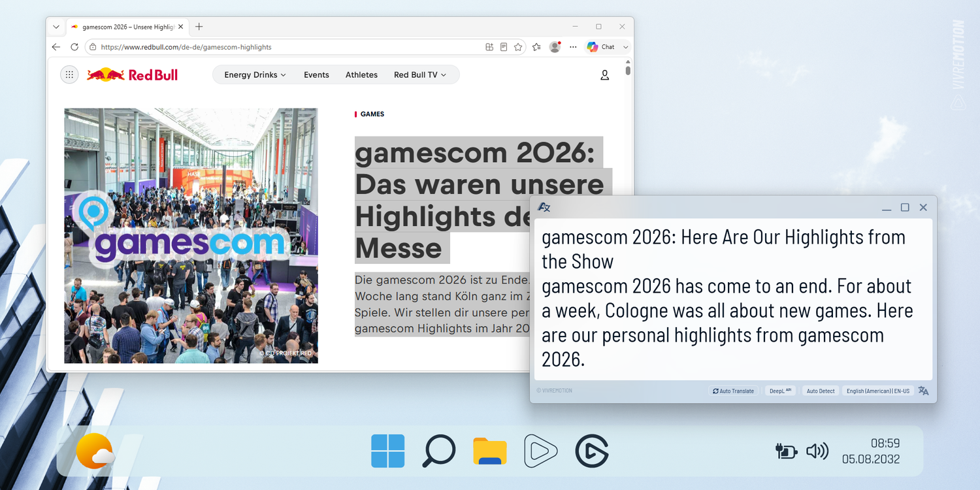Open the clock showing 08:59 05.08.2032
This screenshot has height=490, width=980.
(871, 451)
